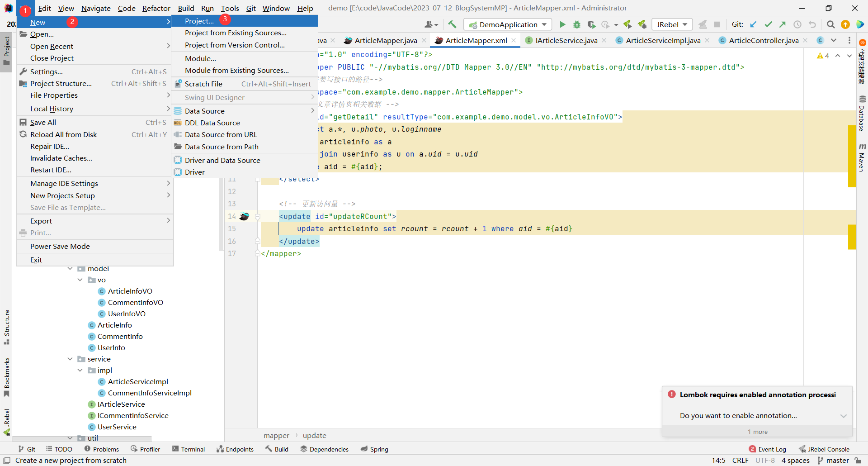Viewport: 868px width, 466px height.
Task: Open Search Everywhere magnifier icon
Action: pos(830,24)
